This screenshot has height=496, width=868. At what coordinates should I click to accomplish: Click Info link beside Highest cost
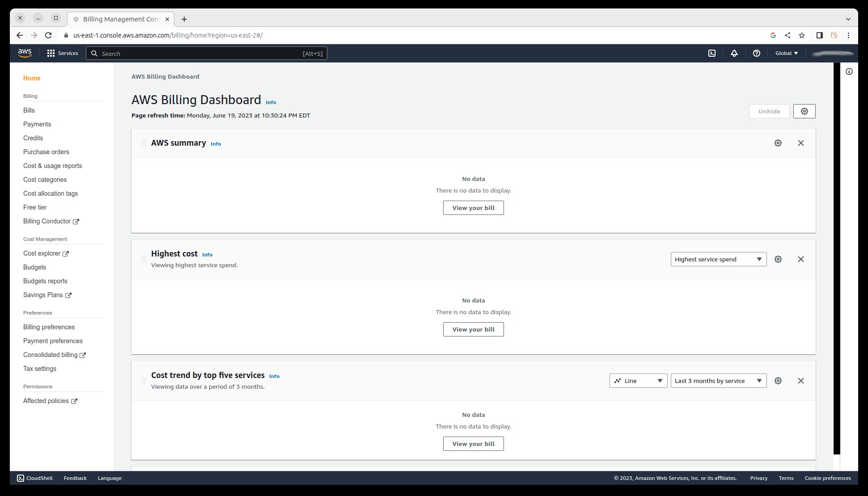click(x=207, y=255)
